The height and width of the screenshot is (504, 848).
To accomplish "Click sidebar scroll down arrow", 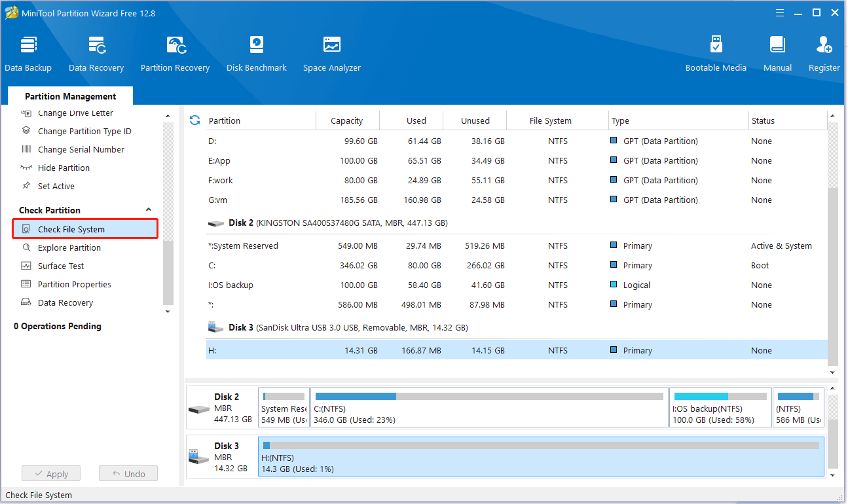I will (x=168, y=312).
